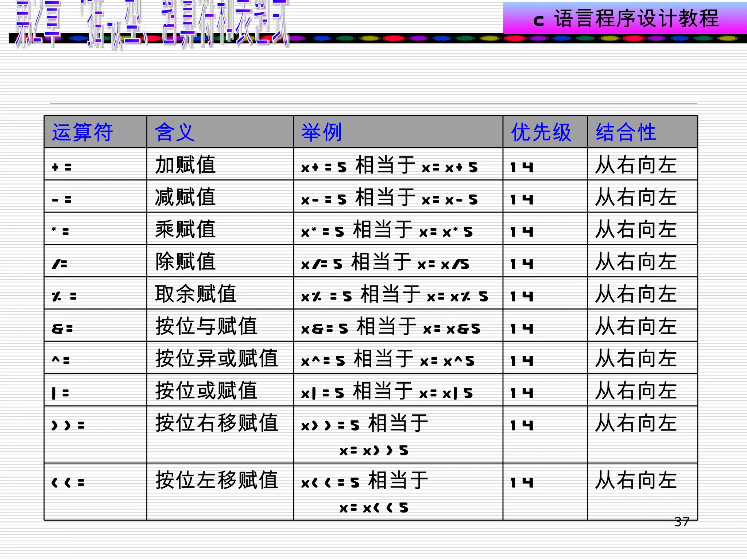Click example x+=5 相当于 x=x+5
The width and height of the screenshot is (747, 560).
tap(398, 164)
